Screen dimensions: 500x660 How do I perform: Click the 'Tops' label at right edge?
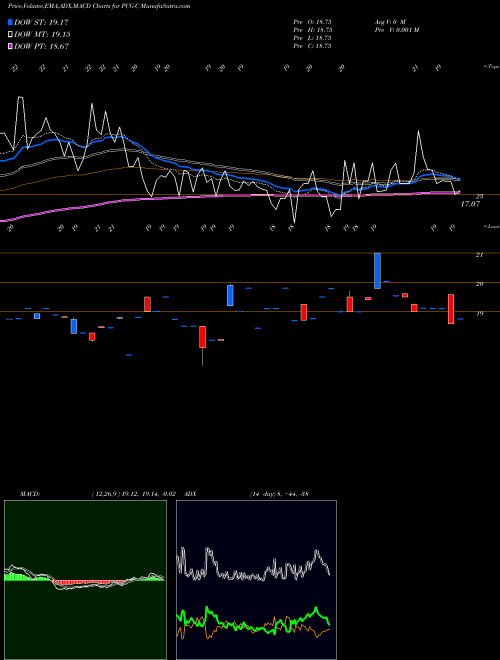point(492,67)
